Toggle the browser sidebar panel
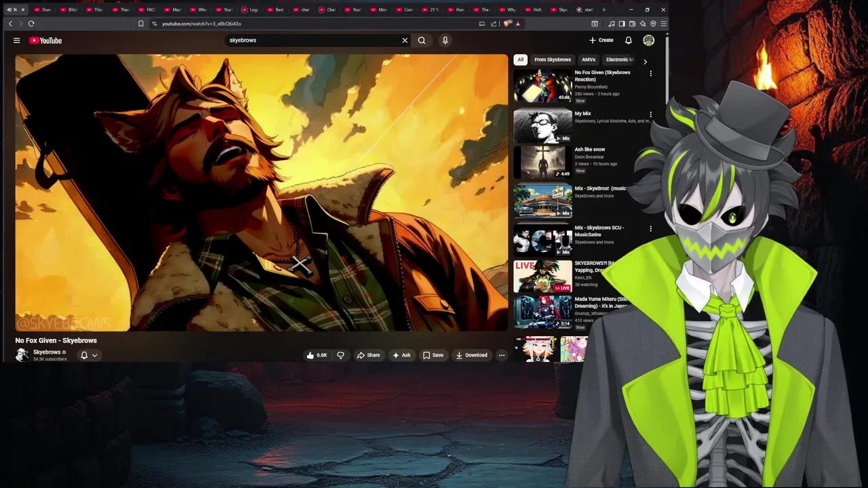Screen dimensions: 868x488 622,24
